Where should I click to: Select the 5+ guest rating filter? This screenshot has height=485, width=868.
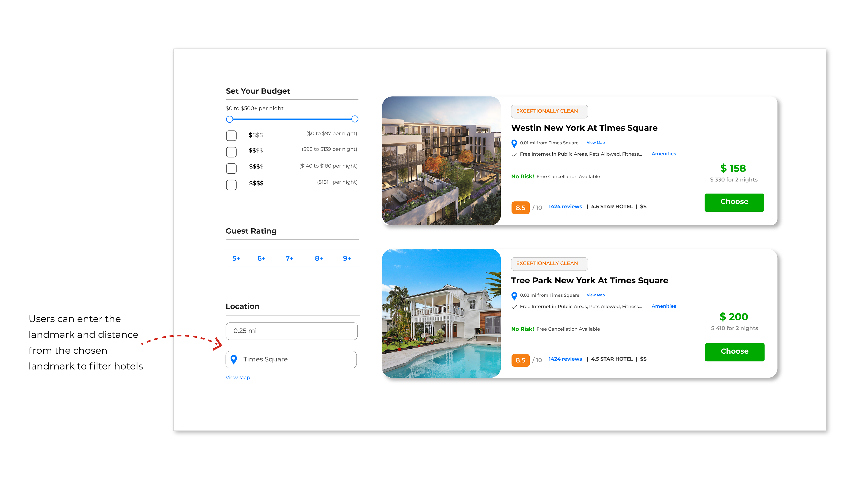236,258
